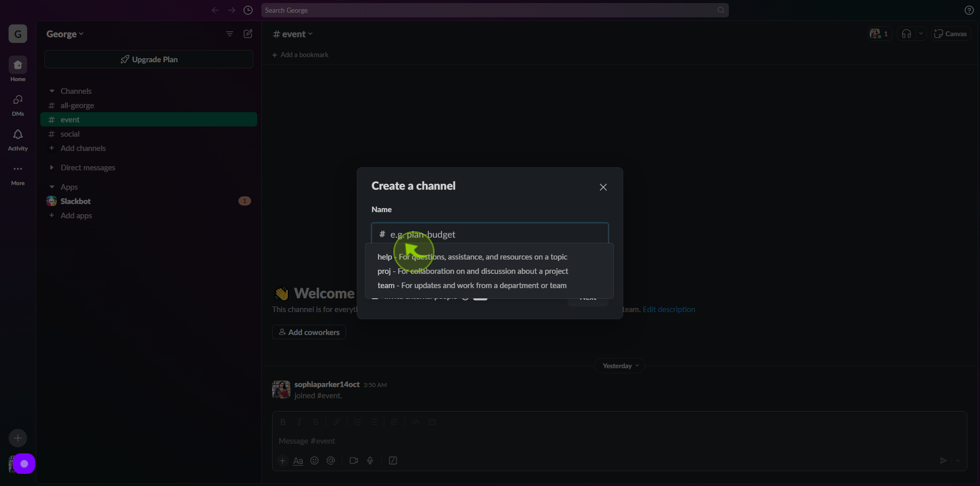Click the Message #event field
The image size is (980, 486).
point(619,441)
